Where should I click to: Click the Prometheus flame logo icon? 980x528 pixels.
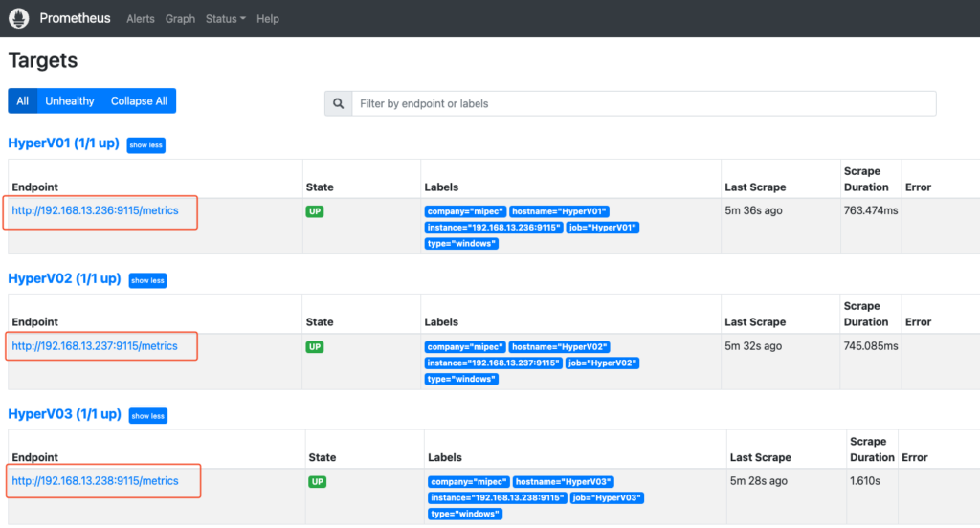[x=19, y=18]
